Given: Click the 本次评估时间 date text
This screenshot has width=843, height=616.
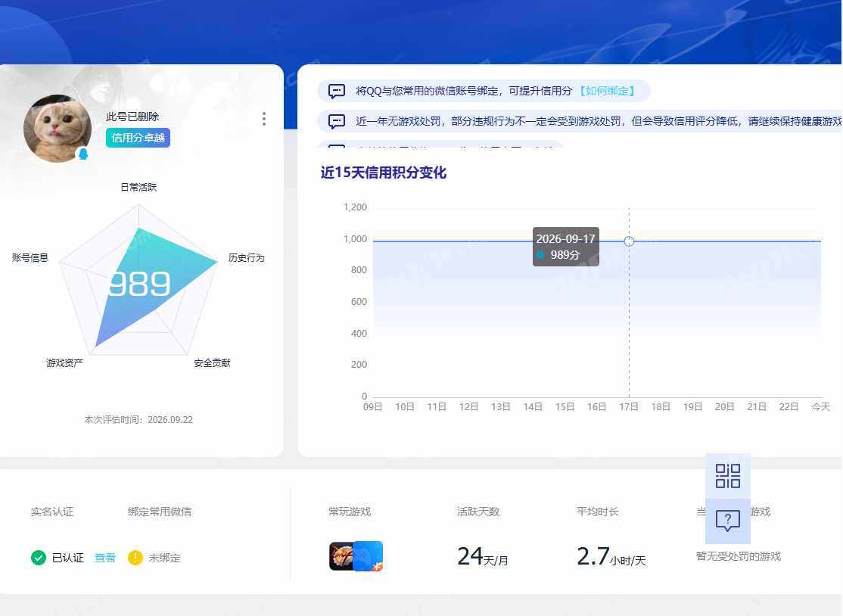Looking at the screenshot, I should 138,420.
